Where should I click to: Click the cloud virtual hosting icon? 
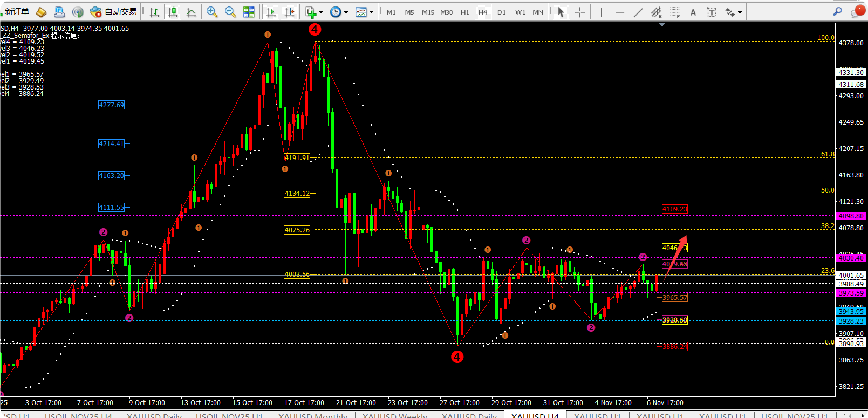coord(59,12)
